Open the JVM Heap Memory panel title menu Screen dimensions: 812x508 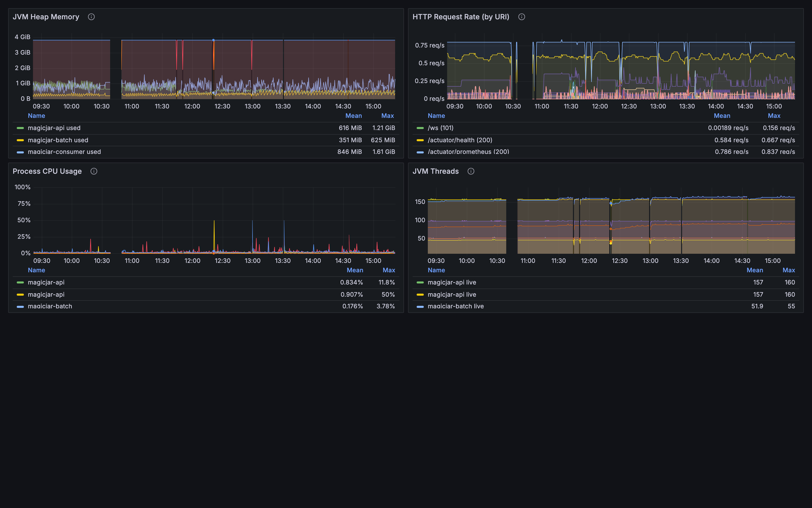tap(46, 17)
